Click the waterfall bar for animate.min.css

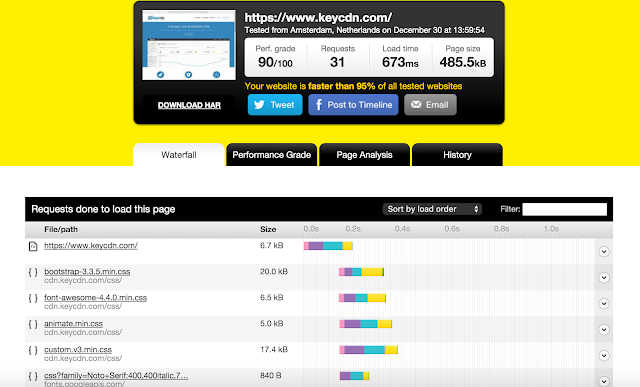pos(366,324)
